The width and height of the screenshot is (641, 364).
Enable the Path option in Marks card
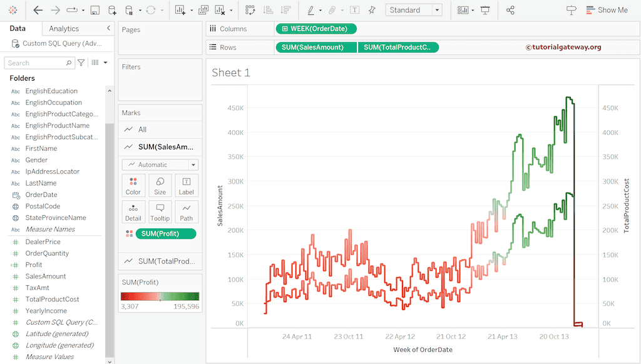point(186,212)
